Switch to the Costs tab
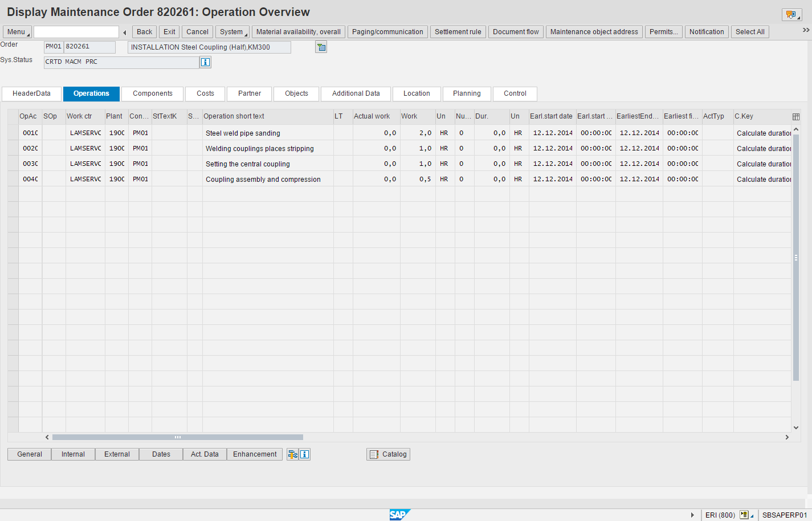The width and height of the screenshot is (812, 521). [205, 93]
